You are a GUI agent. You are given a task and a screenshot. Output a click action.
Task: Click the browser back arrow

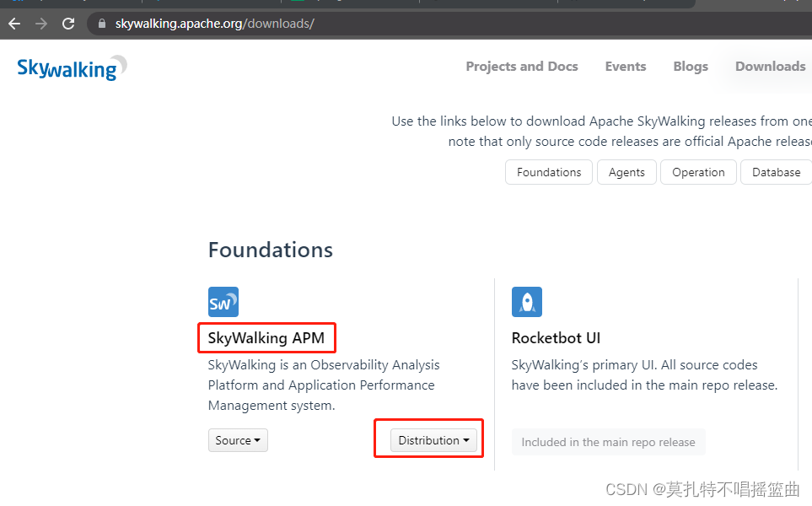[14, 24]
